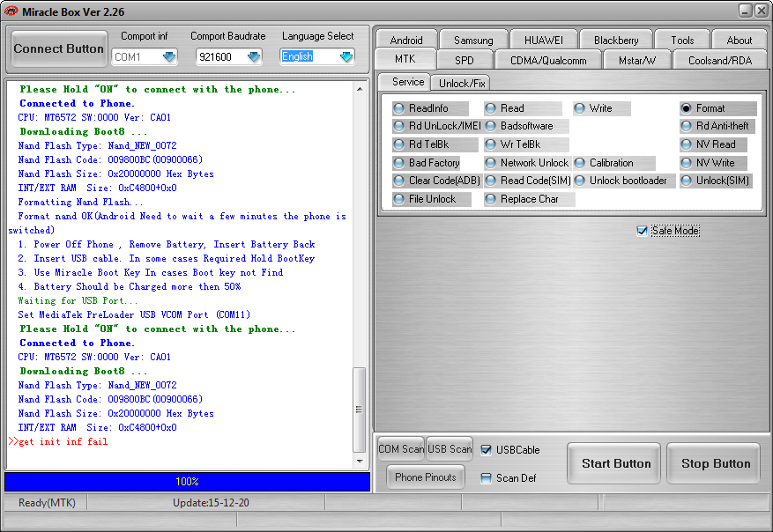
Task: Select the Mstar/W tab
Action: click(637, 60)
